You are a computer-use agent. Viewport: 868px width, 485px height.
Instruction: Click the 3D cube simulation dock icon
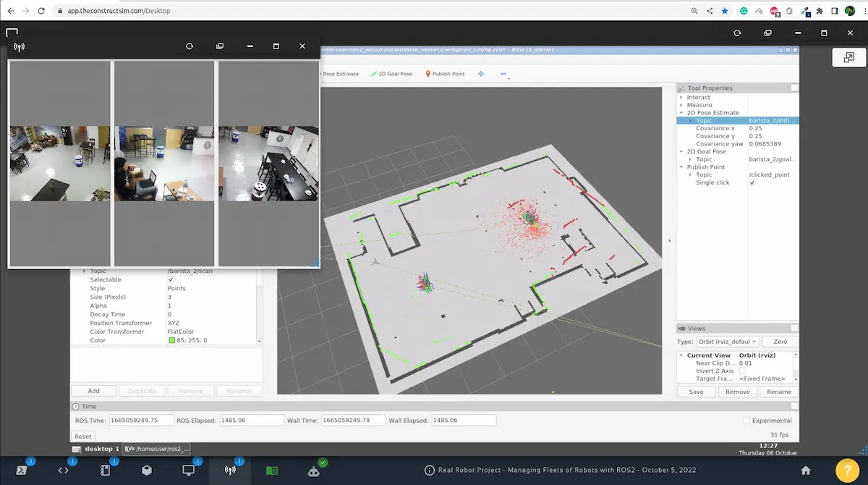pyautogui.click(x=147, y=470)
